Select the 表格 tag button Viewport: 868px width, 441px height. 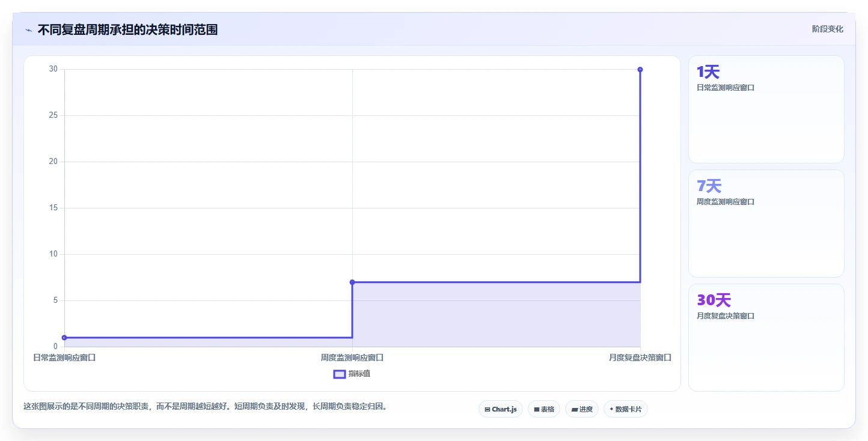pos(544,409)
